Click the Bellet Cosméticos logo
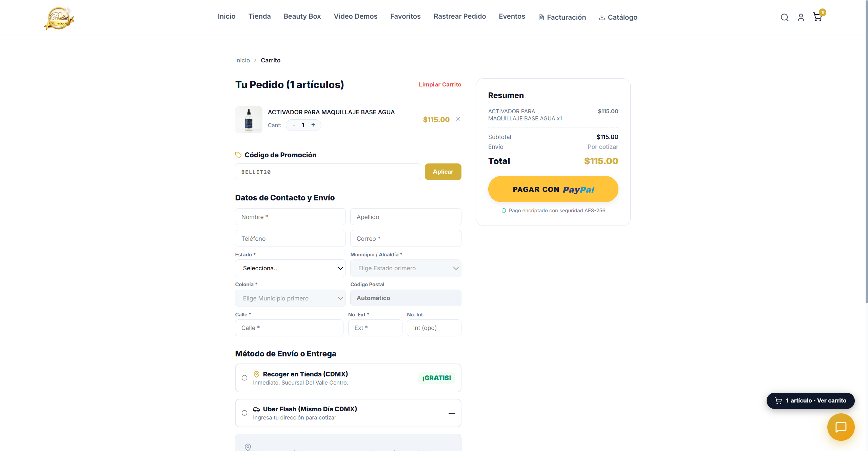 coord(59,19)
